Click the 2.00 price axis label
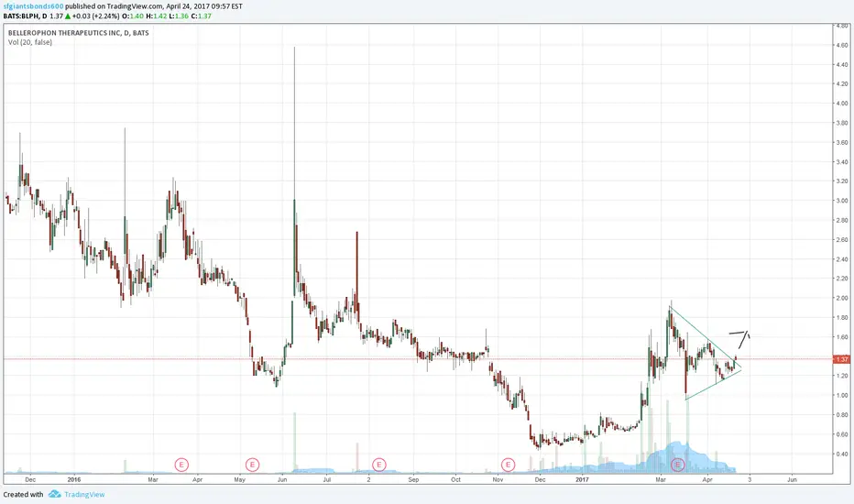Viewport: 854px width, 504px height. point(842,299)
